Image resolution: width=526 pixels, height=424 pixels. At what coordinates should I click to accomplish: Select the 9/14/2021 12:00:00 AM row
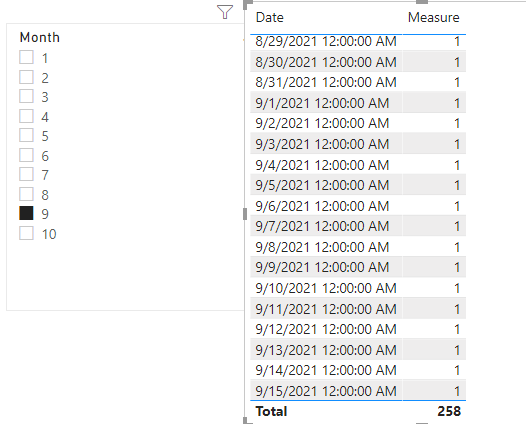pyautogui.click(x=358, y=370)
